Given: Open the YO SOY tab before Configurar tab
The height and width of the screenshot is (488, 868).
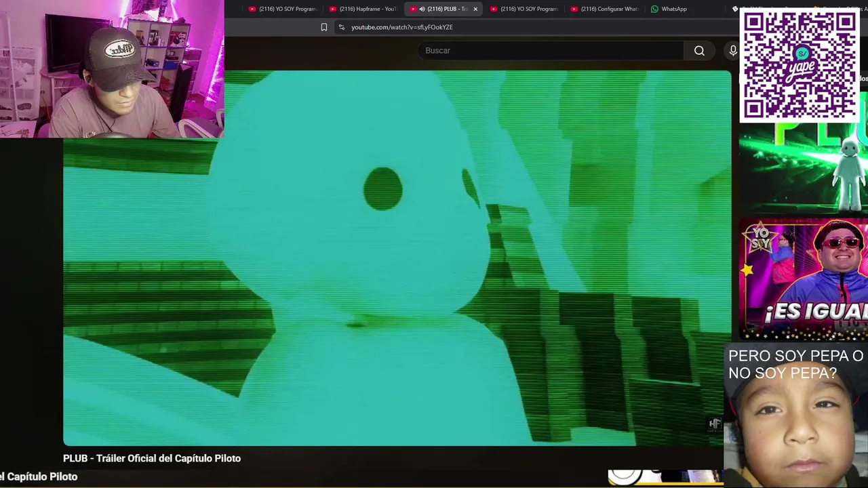Looking at the screenshot, I should 524,9.
